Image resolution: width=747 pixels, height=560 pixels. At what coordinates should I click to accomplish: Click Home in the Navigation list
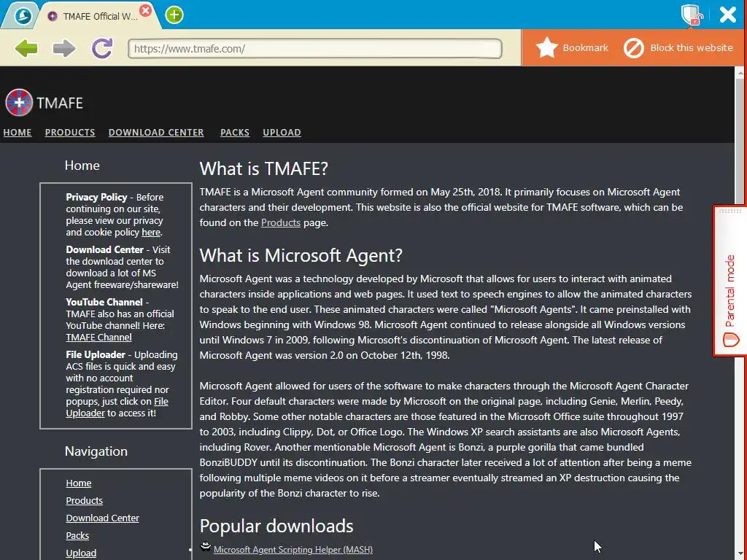click(79, 483)
